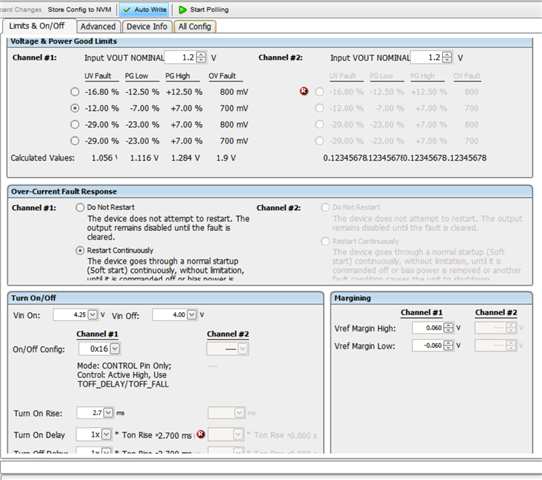Click calculated value 1.284 V

[x=185, y=158]
